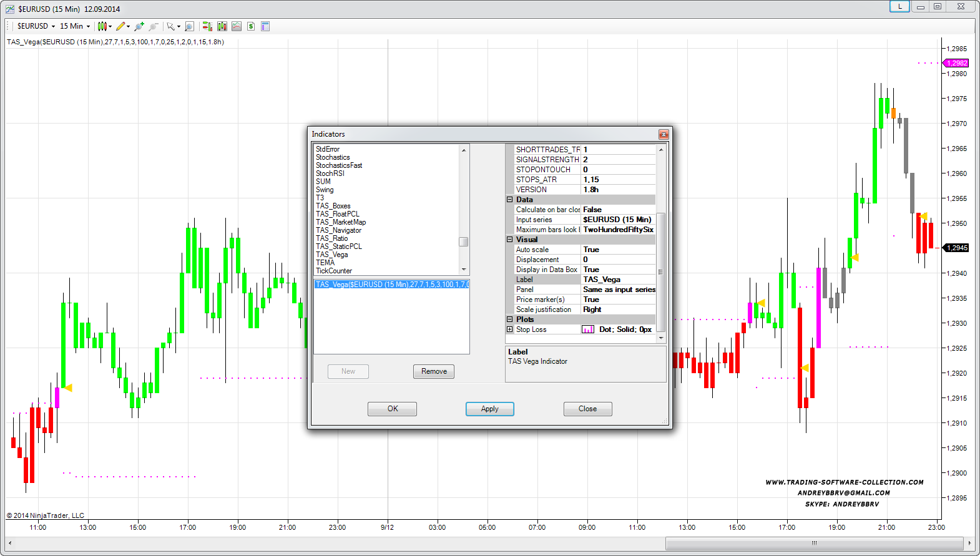Viewport: 980px width, 556px height.
Task: Click the Remove button
Action: tap(434, 371)
